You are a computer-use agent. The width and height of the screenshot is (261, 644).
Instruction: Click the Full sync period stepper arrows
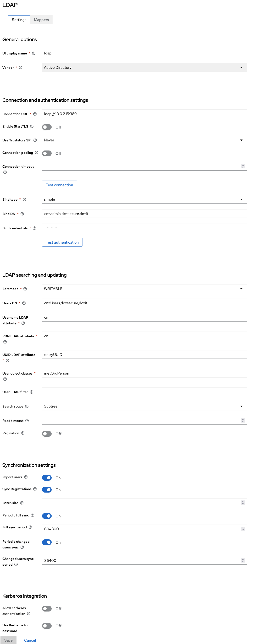(243, 529)
